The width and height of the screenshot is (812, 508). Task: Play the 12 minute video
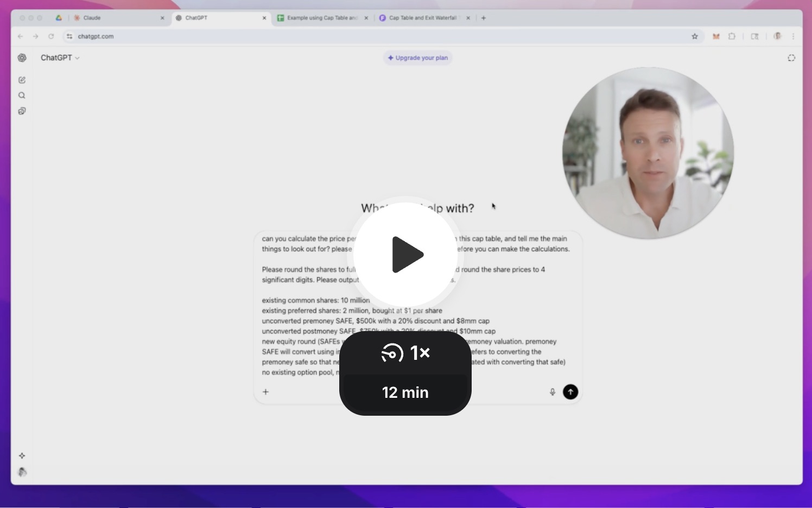405,254
